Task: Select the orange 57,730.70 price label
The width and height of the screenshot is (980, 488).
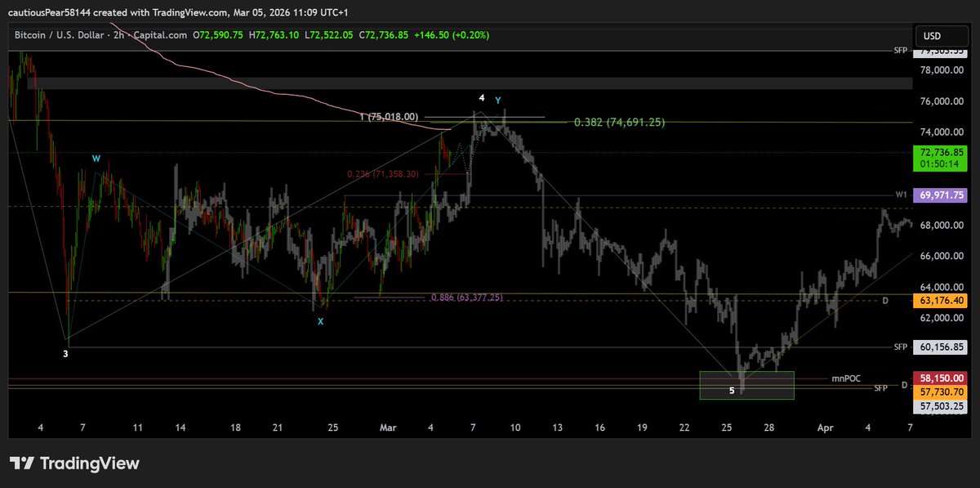Action: 942,392
